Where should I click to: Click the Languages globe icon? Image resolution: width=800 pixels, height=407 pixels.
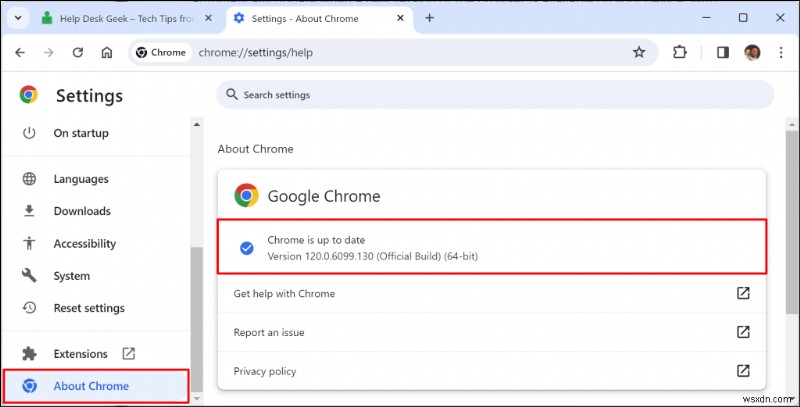(x=29, y=179)
